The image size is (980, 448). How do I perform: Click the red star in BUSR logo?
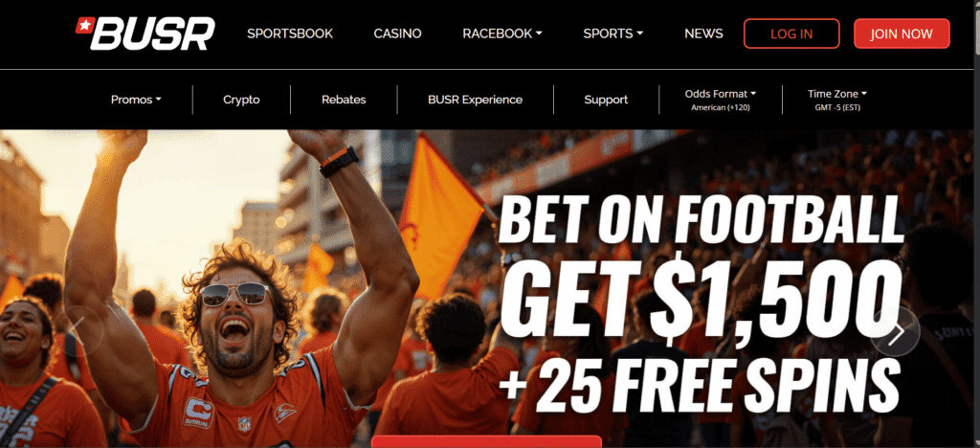(83, 25)
